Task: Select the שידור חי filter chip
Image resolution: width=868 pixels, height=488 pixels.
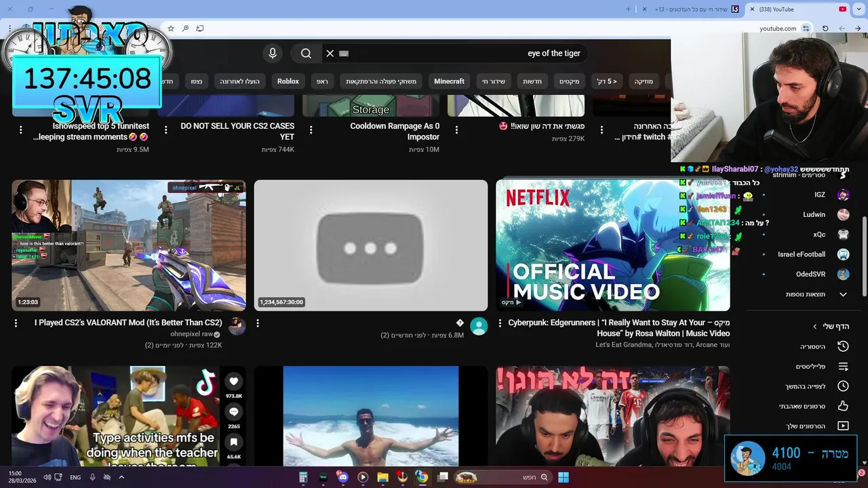Action: (494, 81)
